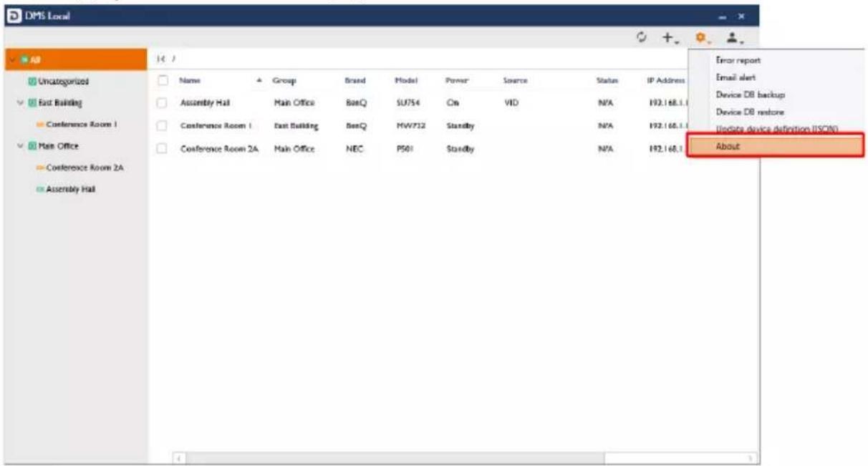Click the NEC brand cell

355,148
